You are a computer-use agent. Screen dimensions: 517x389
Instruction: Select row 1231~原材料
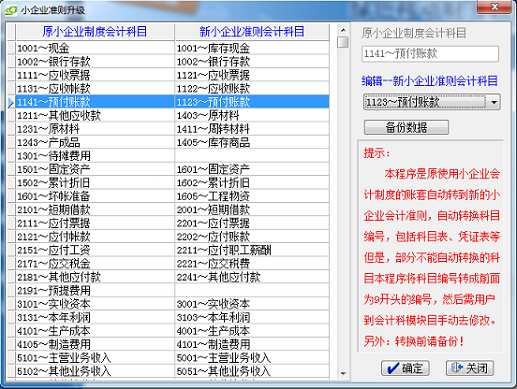[95, 129]
